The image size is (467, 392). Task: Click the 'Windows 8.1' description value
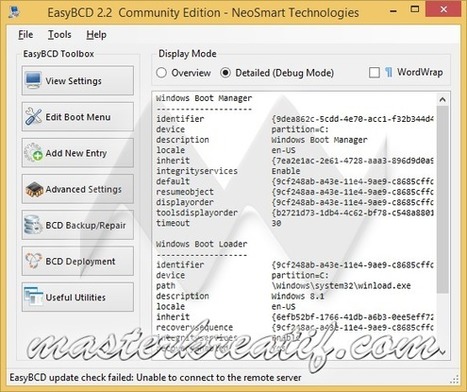coord(298,296)
